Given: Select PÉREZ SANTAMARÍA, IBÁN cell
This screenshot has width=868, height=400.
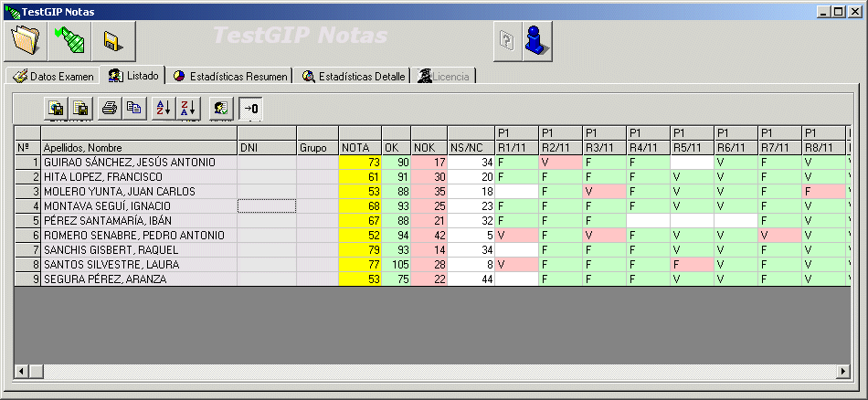Looking at the screenshot, I should coord(139,221).
